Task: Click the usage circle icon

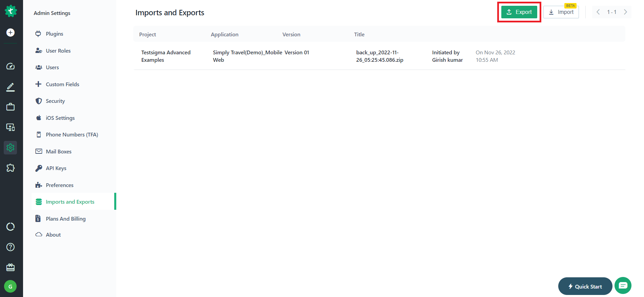Action: point(11,227)
